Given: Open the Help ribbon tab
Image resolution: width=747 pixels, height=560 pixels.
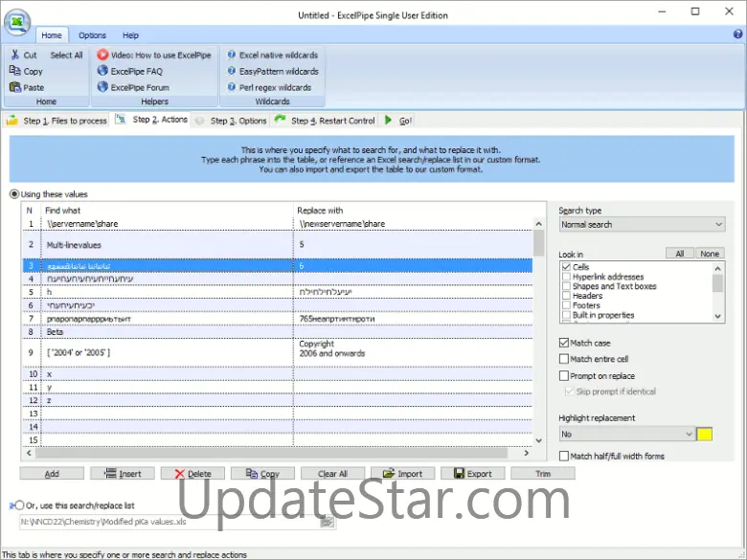Looking at the screenshot, I should coord(130,35).
